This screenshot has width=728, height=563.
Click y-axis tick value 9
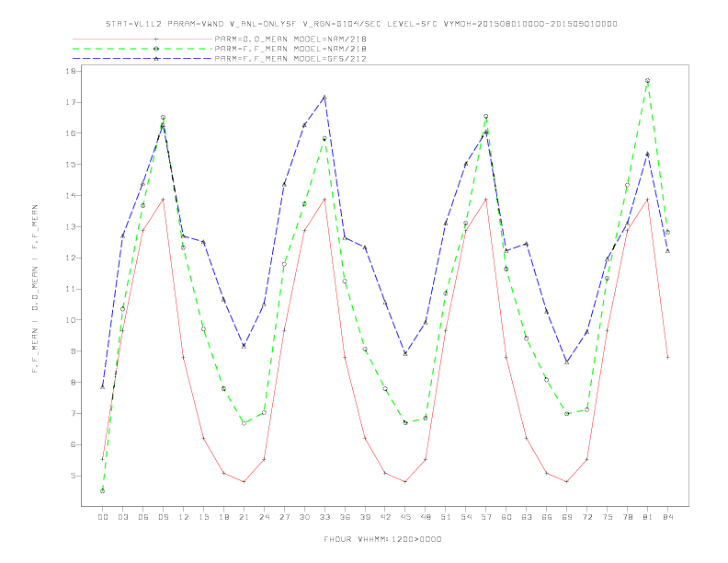pos(74,351)
